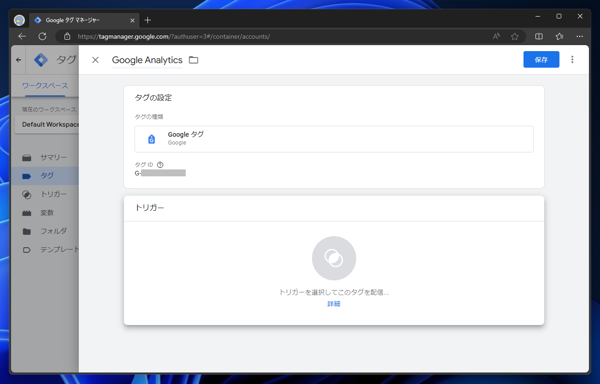Open the split screen browser icon

538,36
